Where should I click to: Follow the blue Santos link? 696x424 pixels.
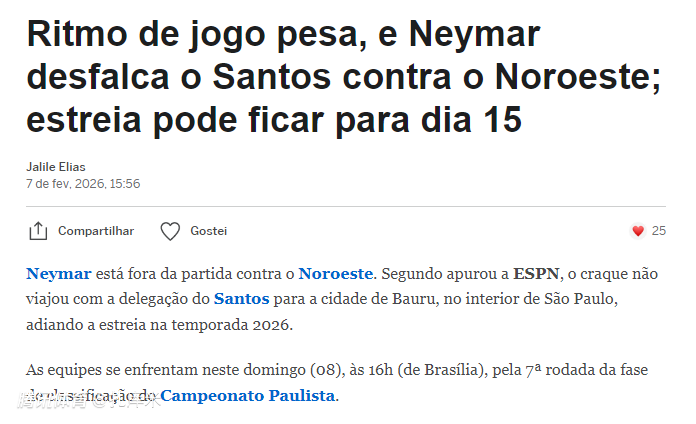[241, 298]
